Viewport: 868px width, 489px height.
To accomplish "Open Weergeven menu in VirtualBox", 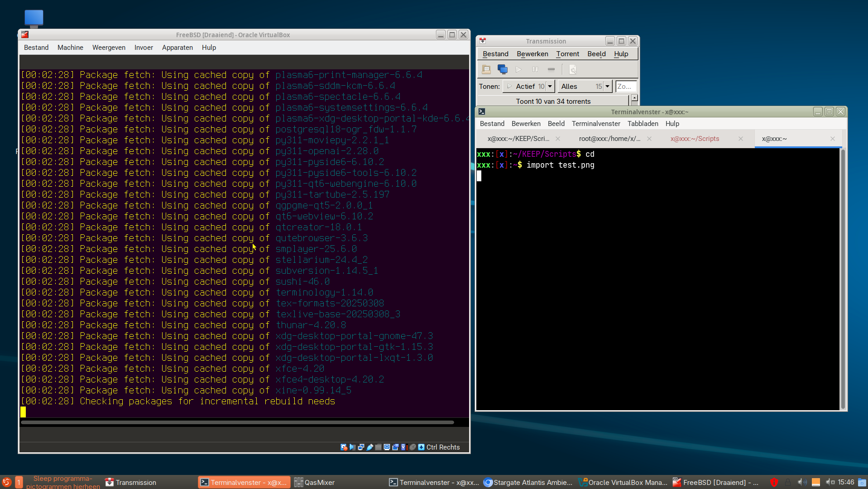I will pyautogui.click(x=109, y=47).
